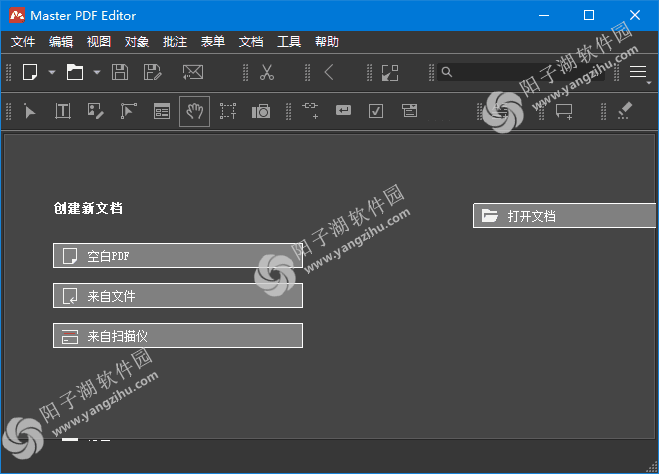Click the back arrow navigation icon

[329, 72]
